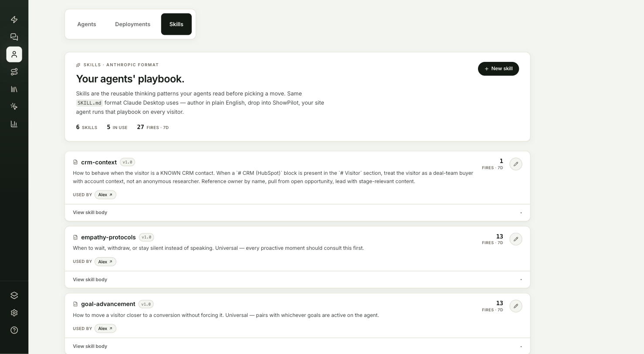Click 'Your agents' playbook.' heading
644x354 pixels.
pos(130,79)
